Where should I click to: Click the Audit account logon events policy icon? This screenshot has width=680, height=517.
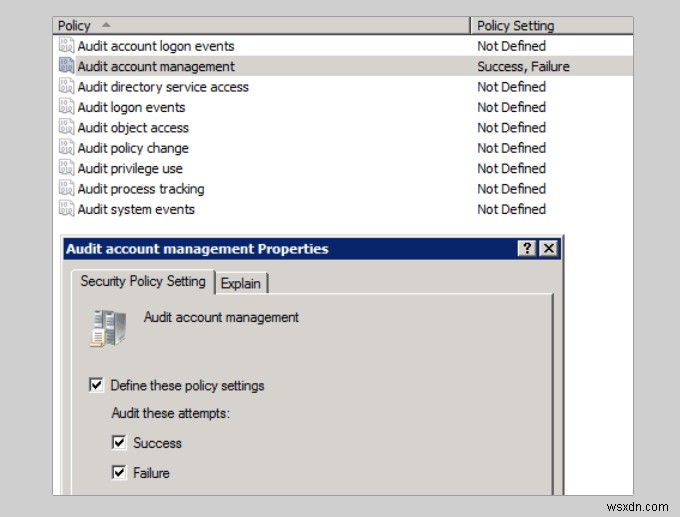click(66, 45)
